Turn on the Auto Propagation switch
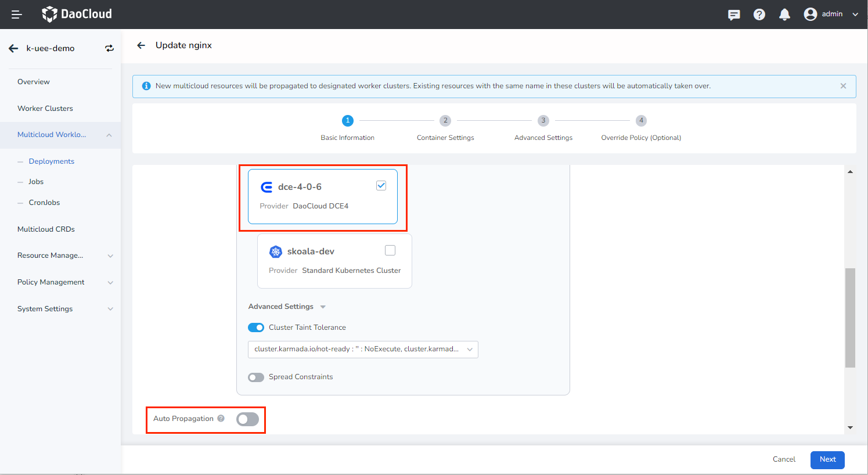 point(247,419)
